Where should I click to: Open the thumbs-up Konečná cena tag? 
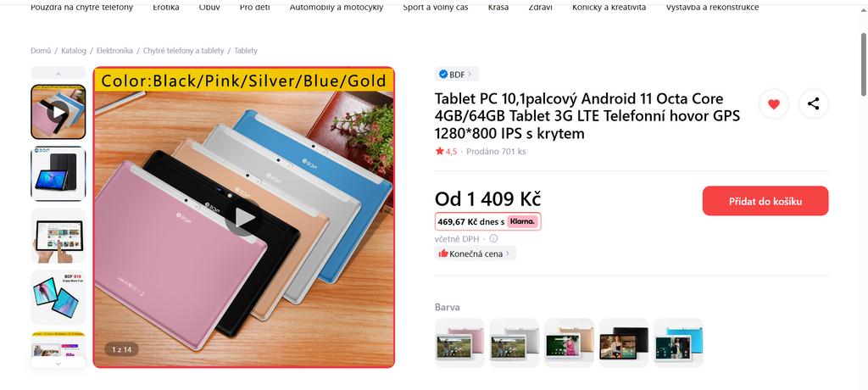[x=475, y=253]
